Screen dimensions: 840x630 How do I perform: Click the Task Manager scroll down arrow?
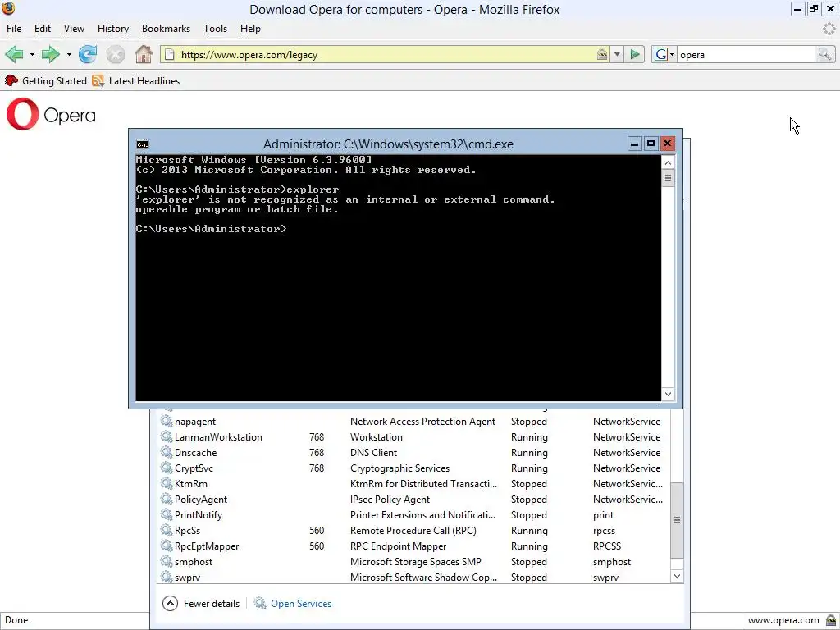(x=677, y=576)
